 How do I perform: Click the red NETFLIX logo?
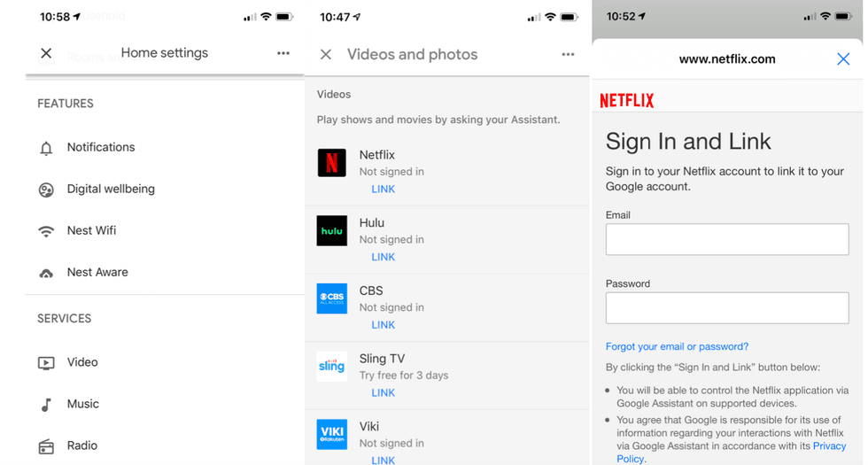click(627, 100)
